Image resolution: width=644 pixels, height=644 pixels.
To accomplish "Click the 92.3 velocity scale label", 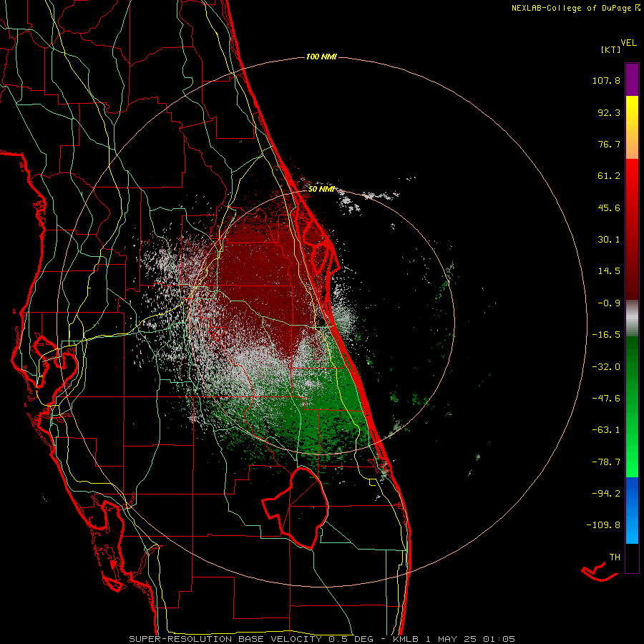I will pos(609,112).
